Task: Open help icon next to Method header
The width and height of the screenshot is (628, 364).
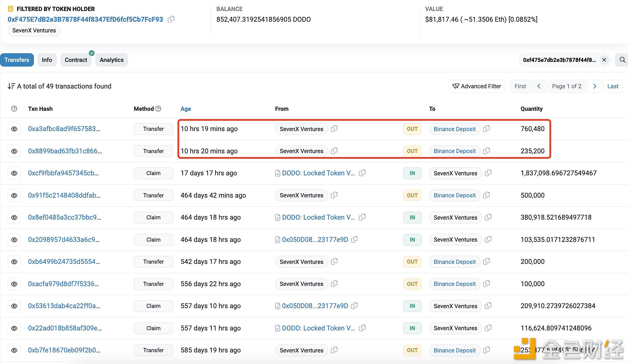Action: (158, 109)
